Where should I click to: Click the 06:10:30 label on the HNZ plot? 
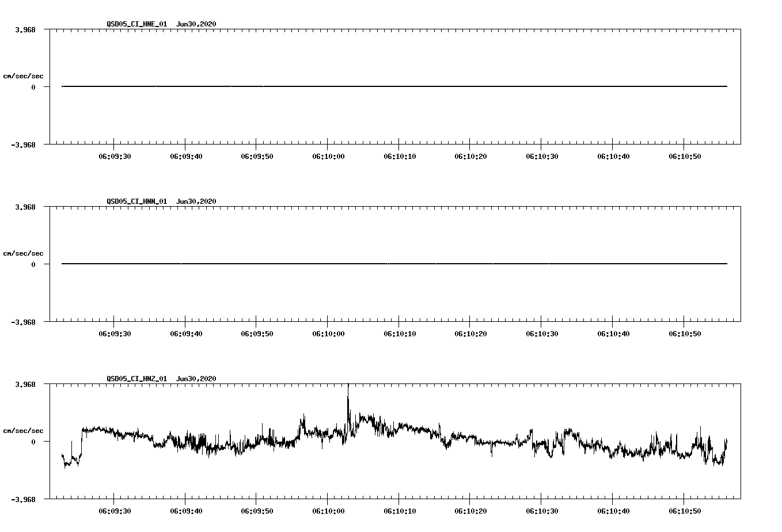[x=542, y=511]
